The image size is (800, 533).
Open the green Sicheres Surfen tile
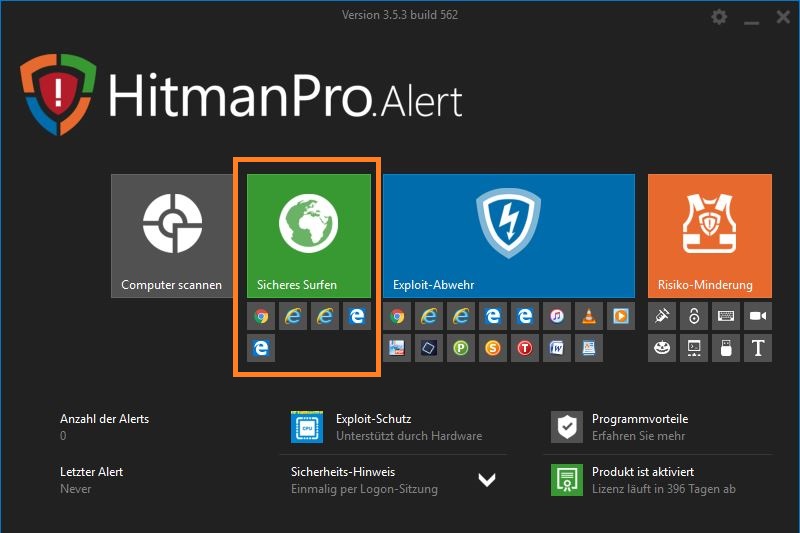(x=309, y=236)
